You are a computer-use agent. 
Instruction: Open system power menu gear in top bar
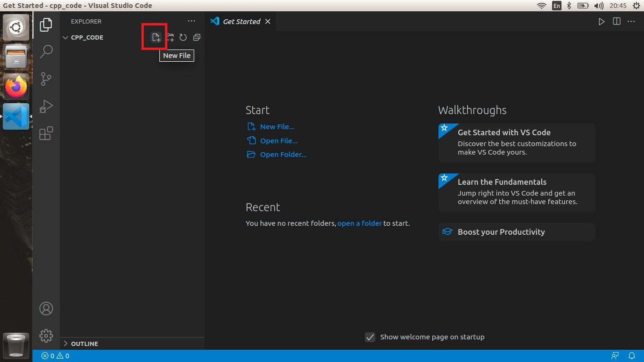(636, 6)
